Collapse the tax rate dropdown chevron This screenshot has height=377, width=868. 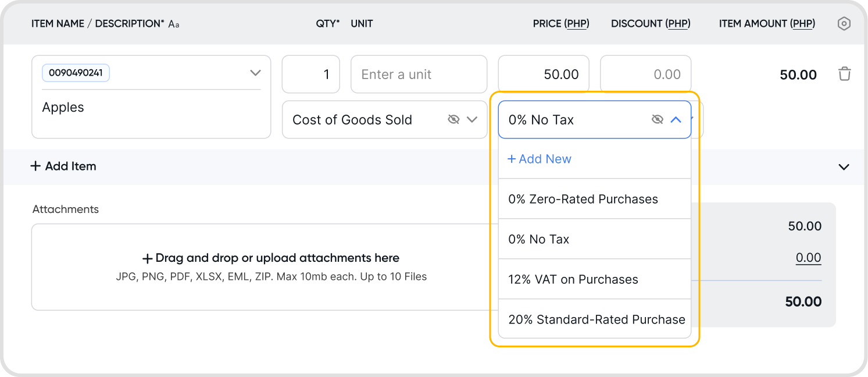coord(676,120)
